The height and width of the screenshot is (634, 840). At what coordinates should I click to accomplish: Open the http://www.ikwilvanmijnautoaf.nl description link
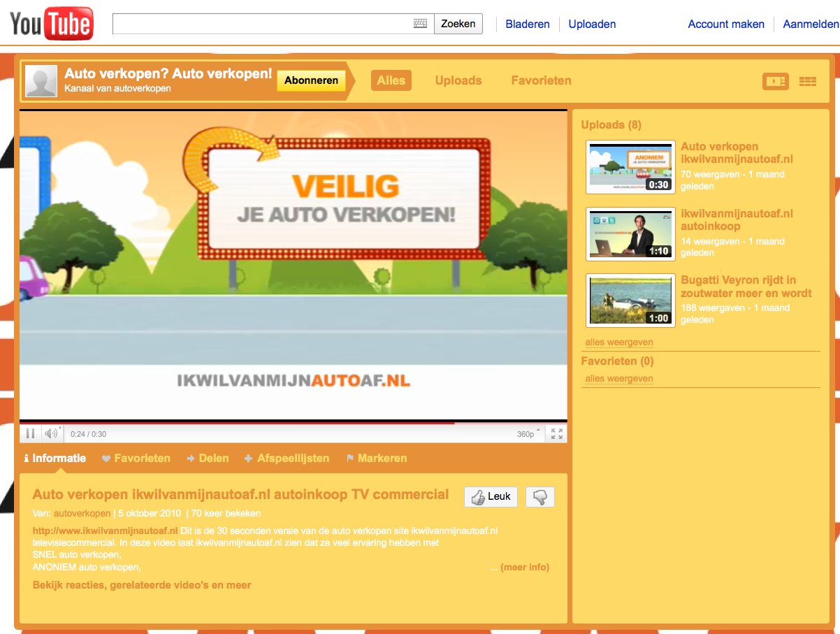(105, 531)
